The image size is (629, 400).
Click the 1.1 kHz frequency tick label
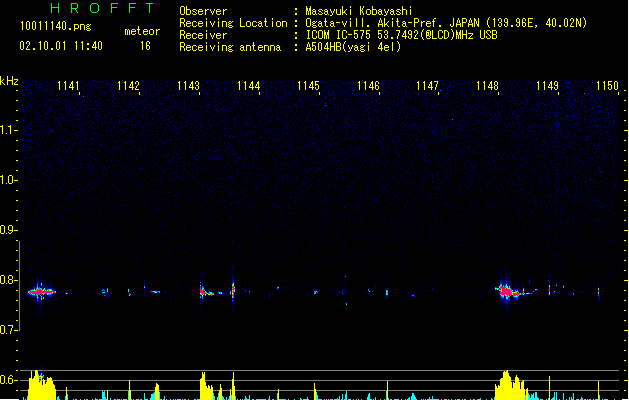coord(8,130)
